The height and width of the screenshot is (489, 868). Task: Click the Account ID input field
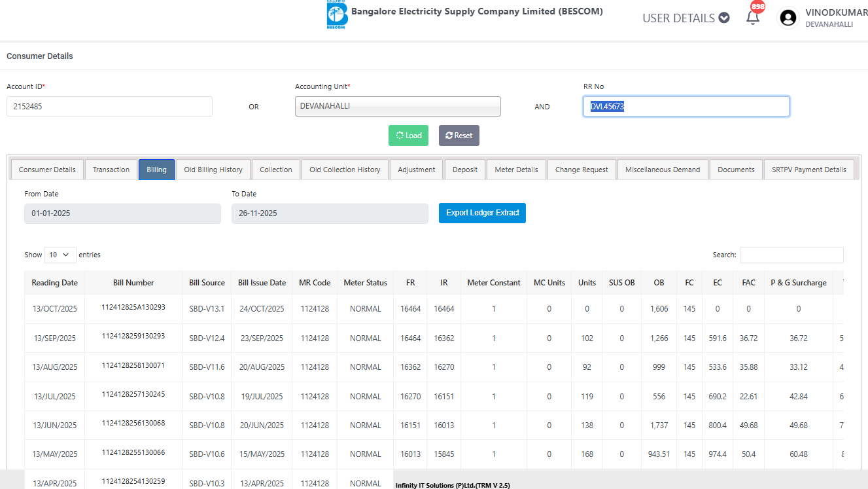click(x=109, y=106)
